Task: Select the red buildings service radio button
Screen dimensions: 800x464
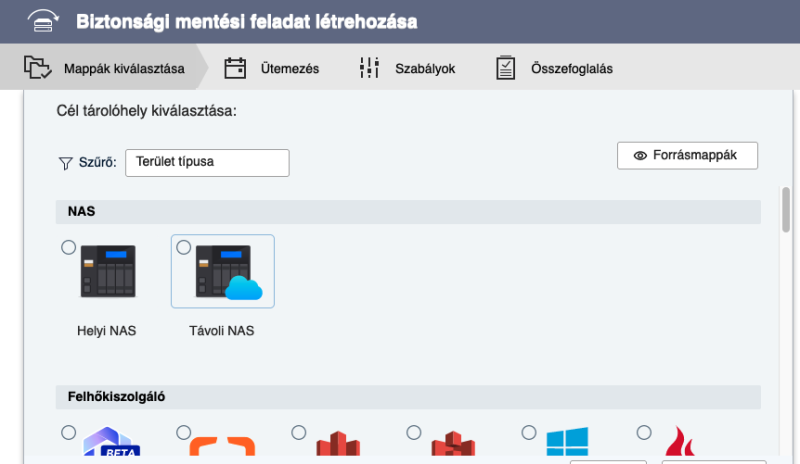Action: [x=298, y=433]
